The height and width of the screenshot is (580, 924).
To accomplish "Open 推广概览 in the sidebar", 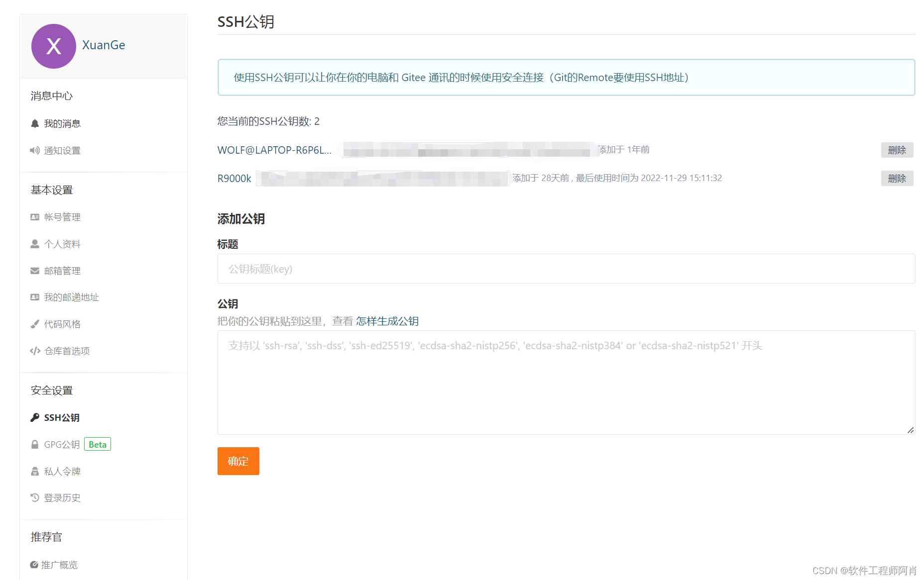I will tap(59, 565).
